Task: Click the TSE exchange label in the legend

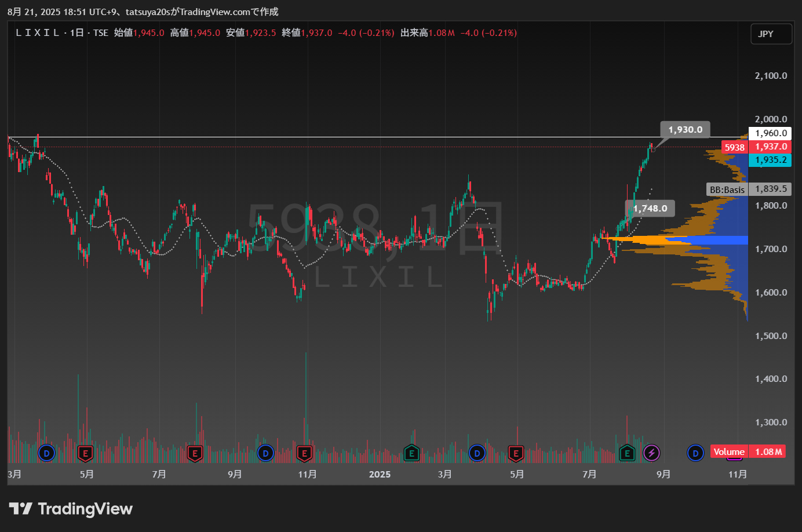Action: click(x=101, y=33)
